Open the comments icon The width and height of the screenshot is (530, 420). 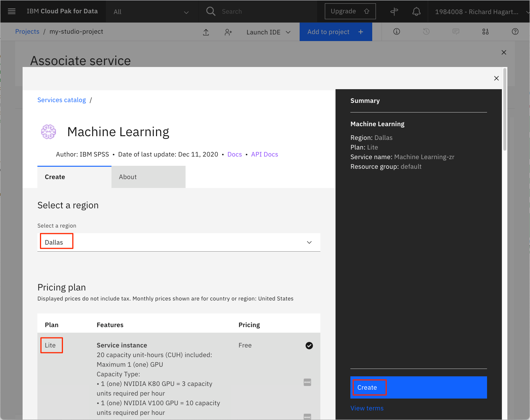point(456,31)
